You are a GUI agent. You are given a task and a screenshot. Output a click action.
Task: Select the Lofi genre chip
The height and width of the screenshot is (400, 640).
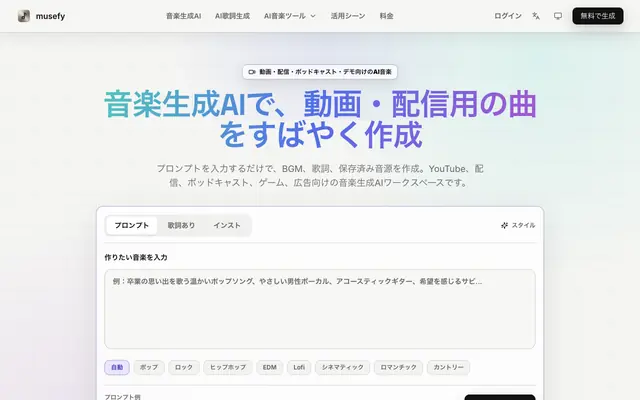coord(299,367)
